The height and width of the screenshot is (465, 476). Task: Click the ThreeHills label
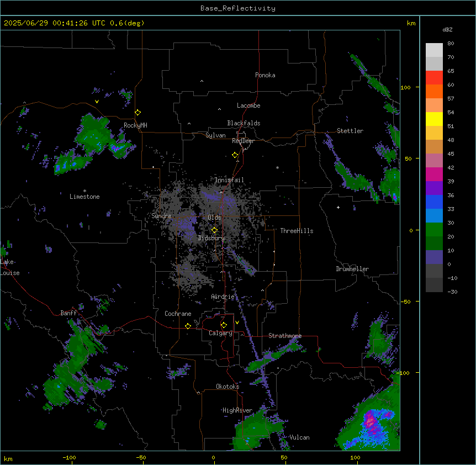[297, 231]
